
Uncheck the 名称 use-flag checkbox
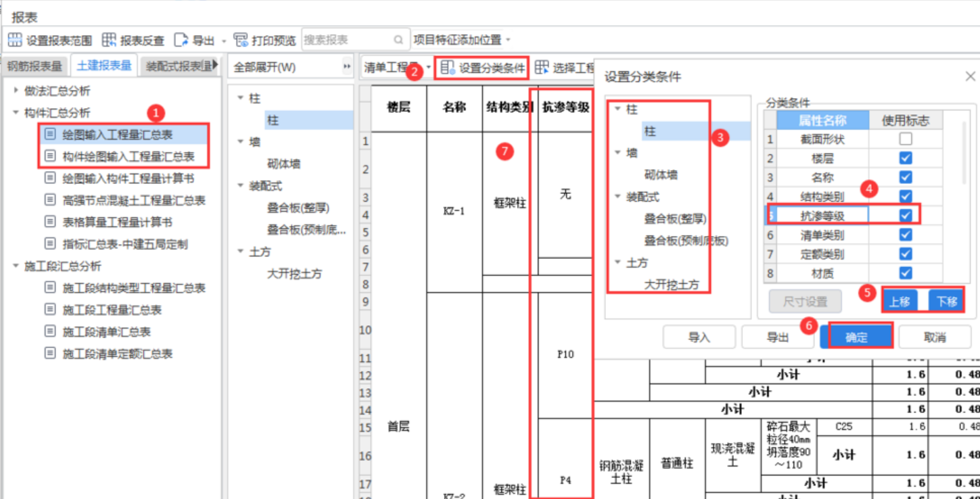906,176
